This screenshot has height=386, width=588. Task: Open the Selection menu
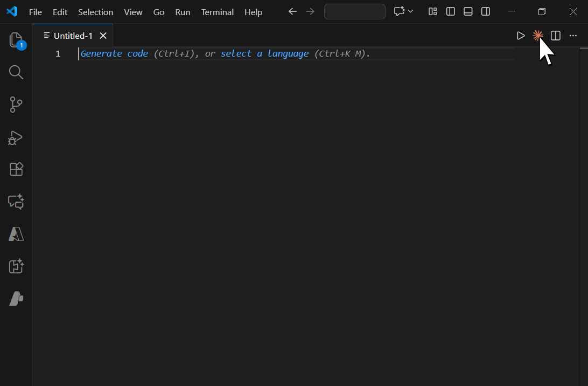tap(95, 12)
